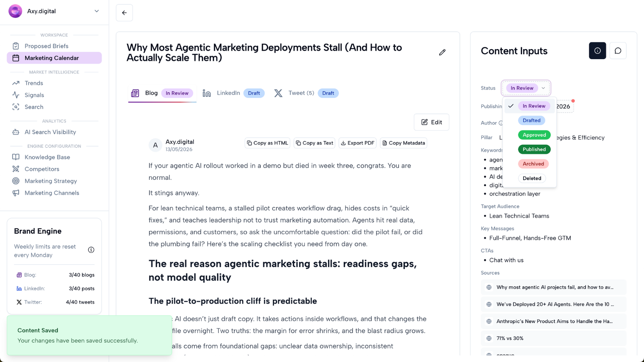
Task: Open AI Search Visibility analytics
Action: (54, 132)
